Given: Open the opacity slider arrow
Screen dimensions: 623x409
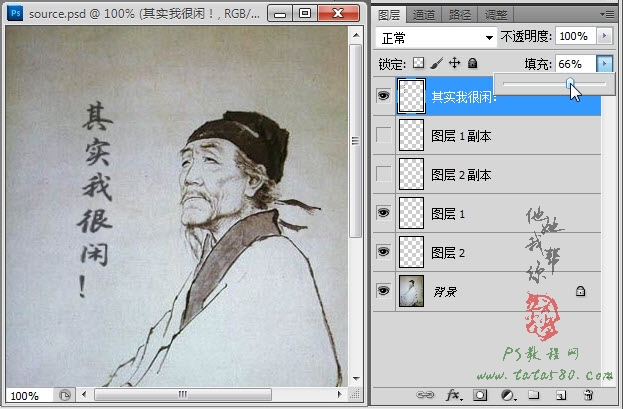Looking at the screenshot, I should point(604,36).
